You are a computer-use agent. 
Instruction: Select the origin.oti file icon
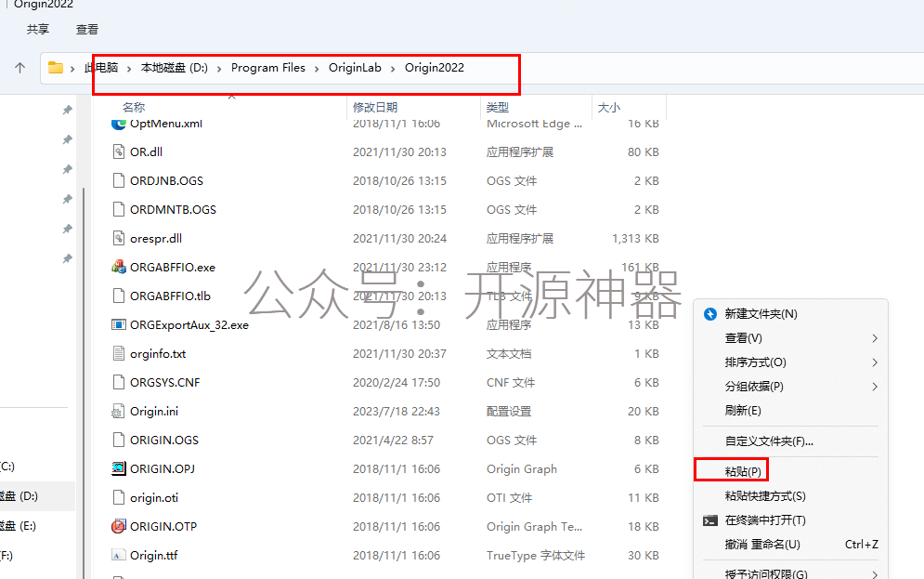(x=119, y=497)
